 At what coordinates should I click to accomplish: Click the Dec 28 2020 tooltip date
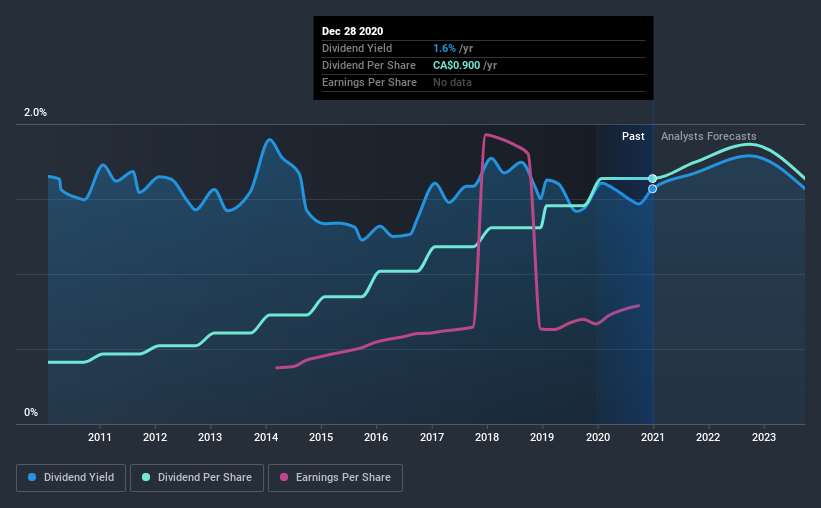352,31
